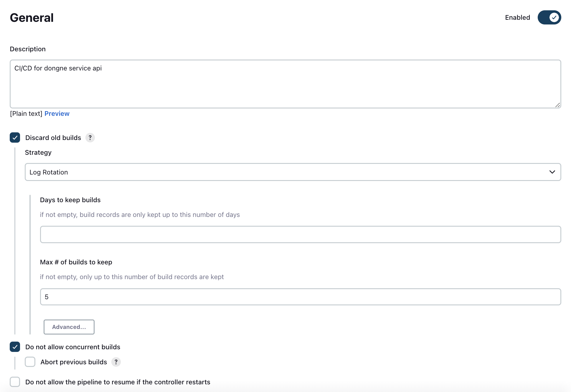Click the Do not allow concurrent builds label

(73, 347)
